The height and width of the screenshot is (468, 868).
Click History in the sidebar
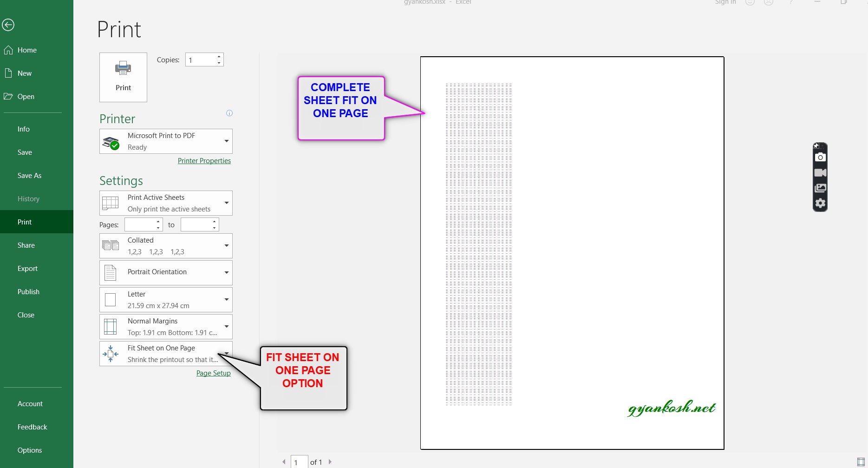pos(37,199)
